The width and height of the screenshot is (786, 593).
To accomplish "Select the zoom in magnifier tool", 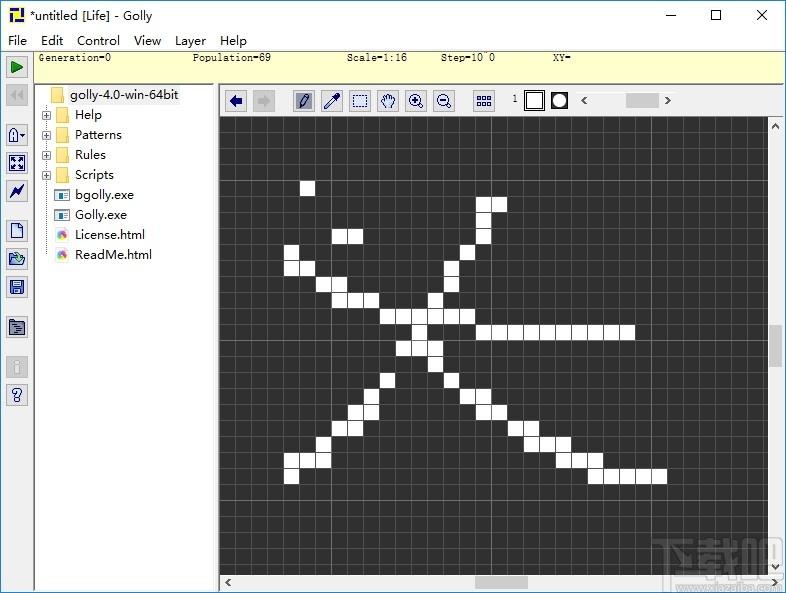I will (416, 101).
